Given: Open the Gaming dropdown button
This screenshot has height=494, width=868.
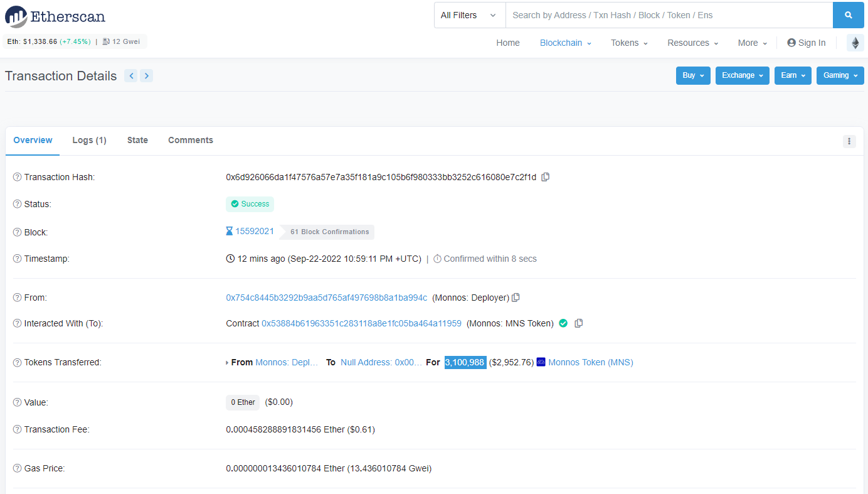Looking at the screenshot, I should [x=840, y=75].
